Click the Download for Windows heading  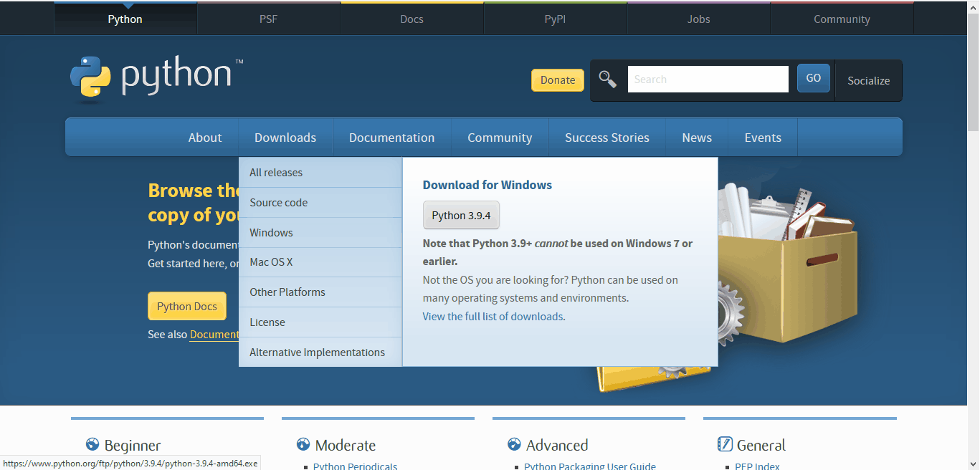coord(487,185)
